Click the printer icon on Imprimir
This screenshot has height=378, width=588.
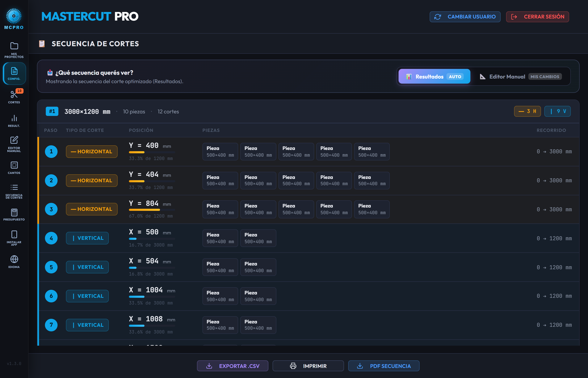tap(293, 366)
